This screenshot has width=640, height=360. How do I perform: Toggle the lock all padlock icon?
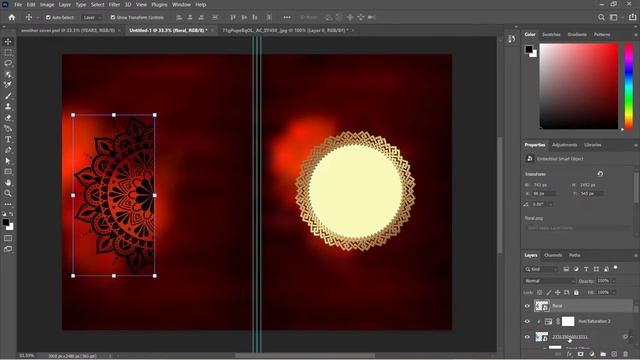click(x=576, y=292)
